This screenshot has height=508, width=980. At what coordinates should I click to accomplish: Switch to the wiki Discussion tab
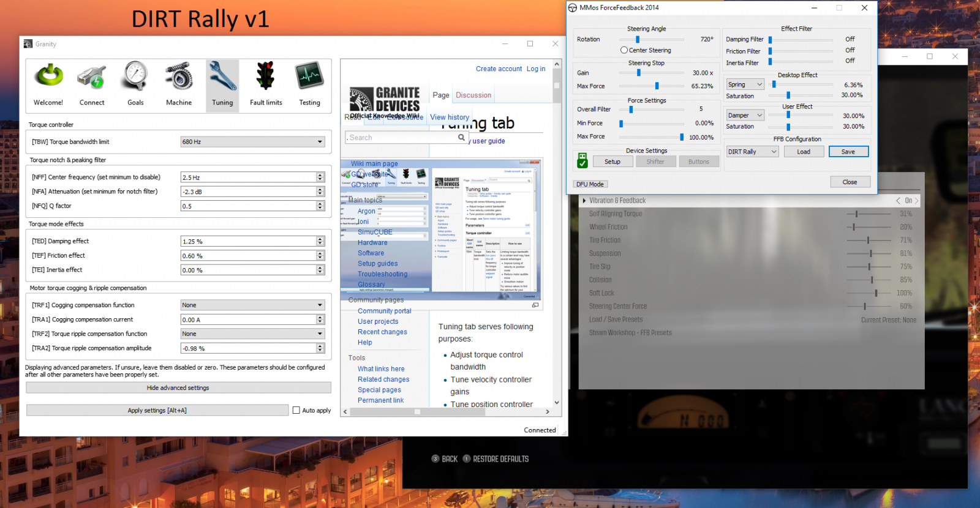pyautogui.click(x=473, y=95)
